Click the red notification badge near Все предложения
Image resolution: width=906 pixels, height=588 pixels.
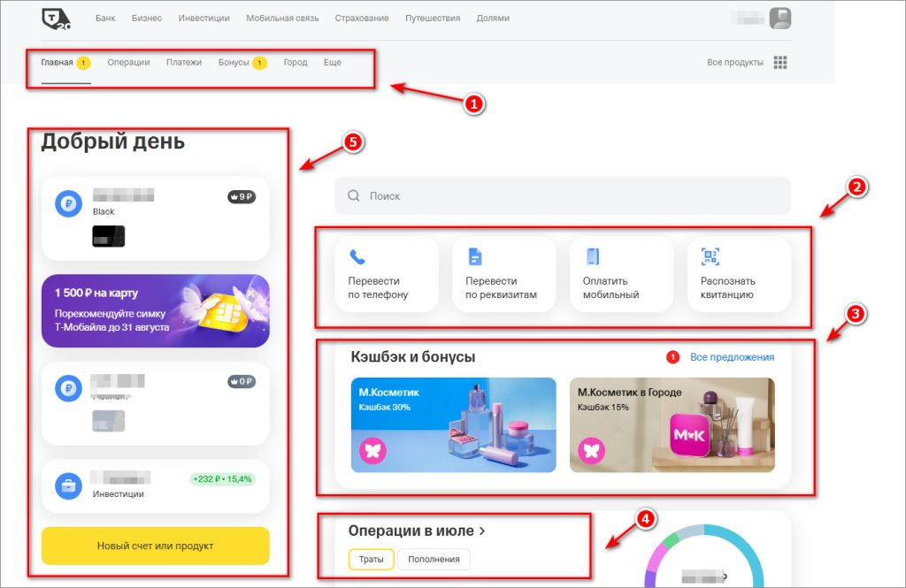[x=672, y=357]
